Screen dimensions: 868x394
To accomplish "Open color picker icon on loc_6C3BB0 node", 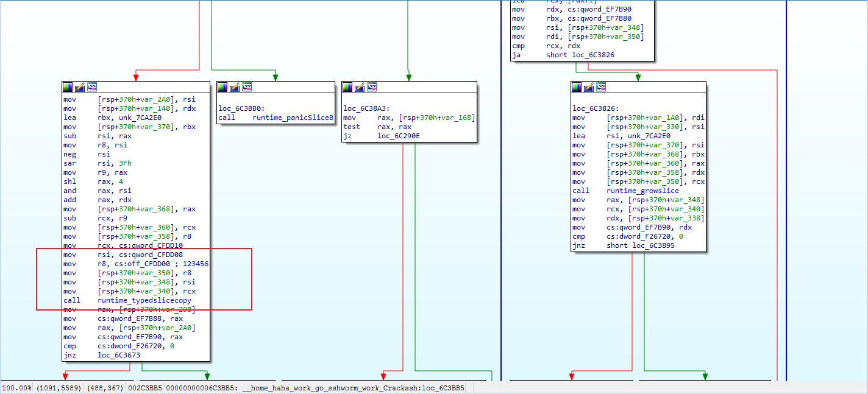I will (222, 87).
